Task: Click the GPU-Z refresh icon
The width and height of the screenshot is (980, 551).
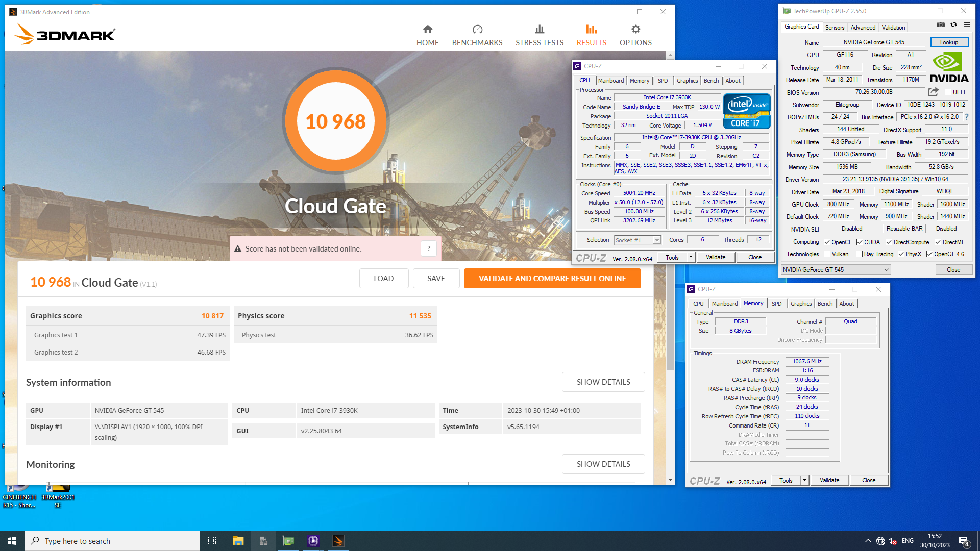Action: pyautogui.click(x=953, y=24)
